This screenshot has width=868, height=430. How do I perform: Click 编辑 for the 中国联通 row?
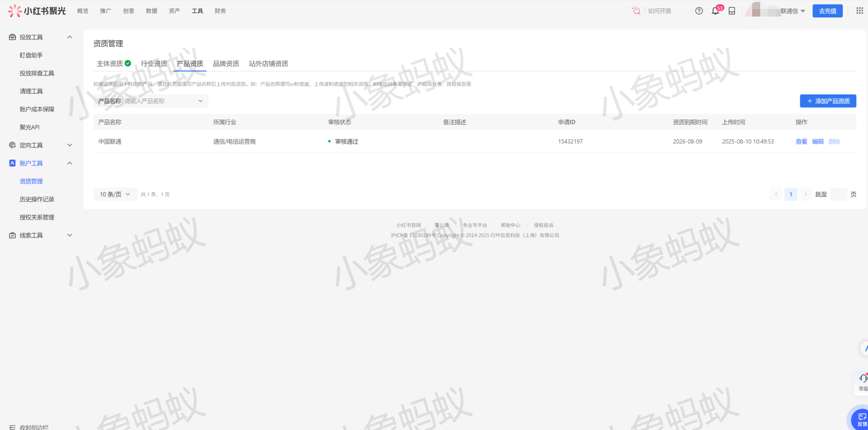pos(818,142)
